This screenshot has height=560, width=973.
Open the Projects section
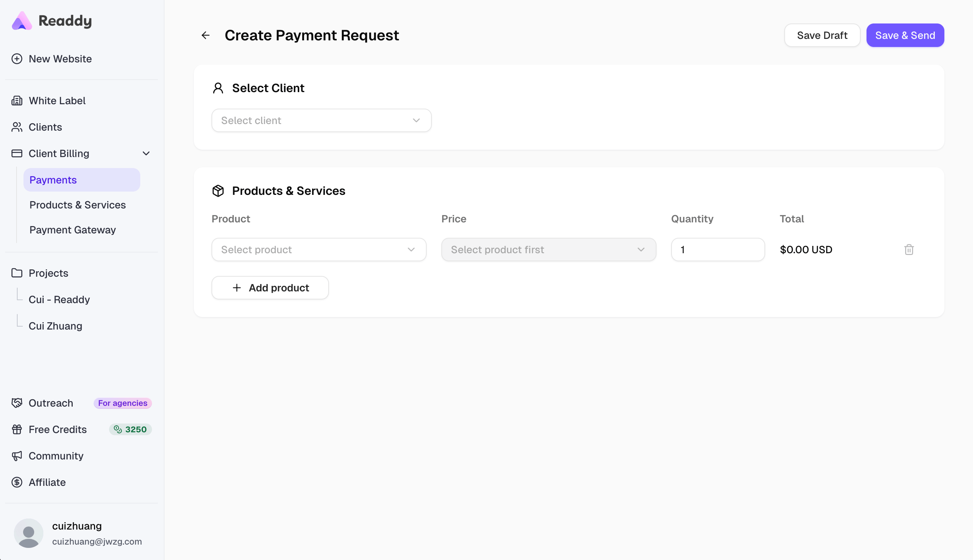48,273
